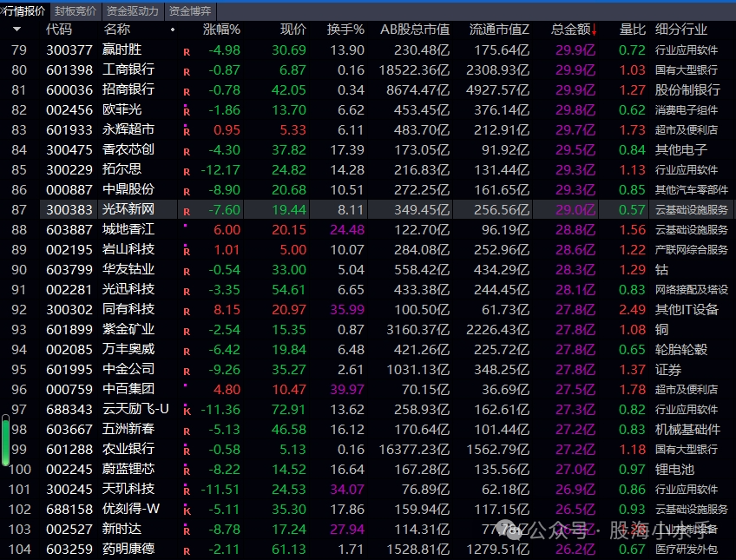Click 其他电子 industry in 香农芯创 row
The width and height of the screenshot is (736, 560).
point(681,149)
